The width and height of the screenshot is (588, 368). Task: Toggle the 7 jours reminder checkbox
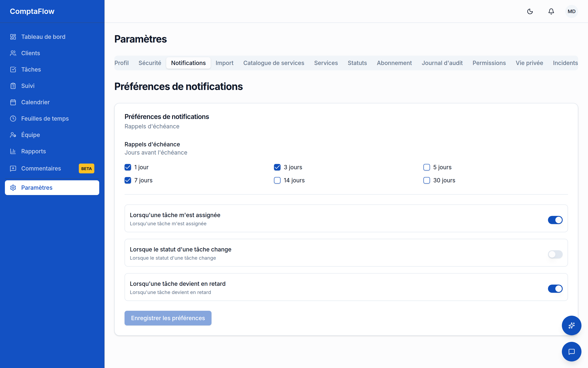[128, 180]
